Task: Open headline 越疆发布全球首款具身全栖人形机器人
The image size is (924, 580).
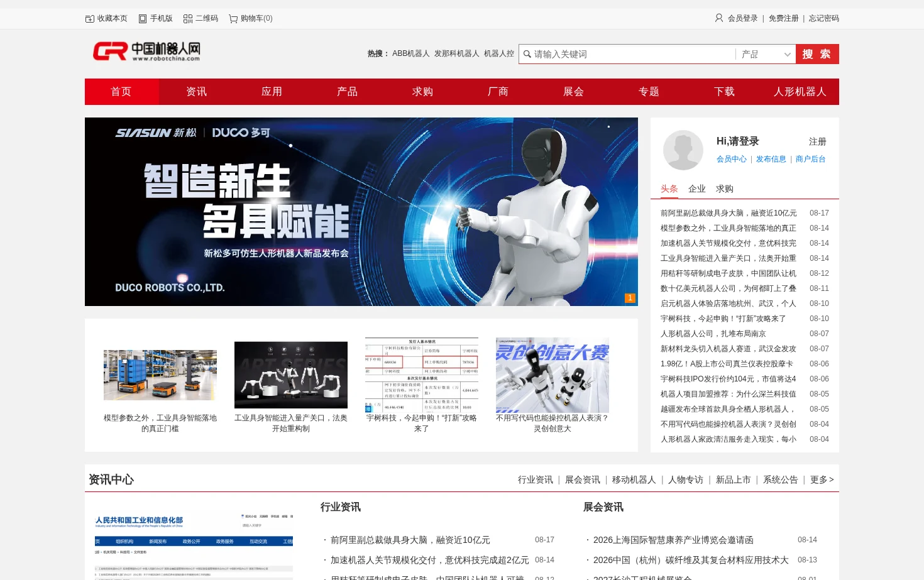Action: coord(729,410)
